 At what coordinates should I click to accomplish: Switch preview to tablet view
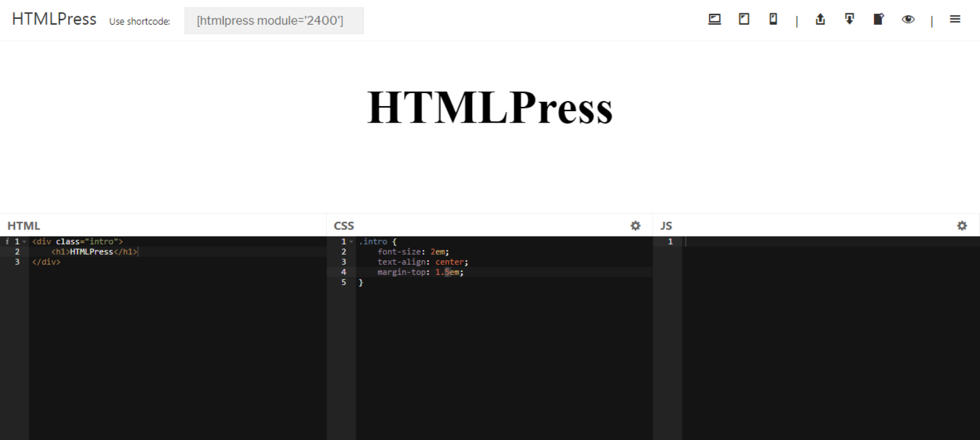pyautogui.click(x=744, y=20)
